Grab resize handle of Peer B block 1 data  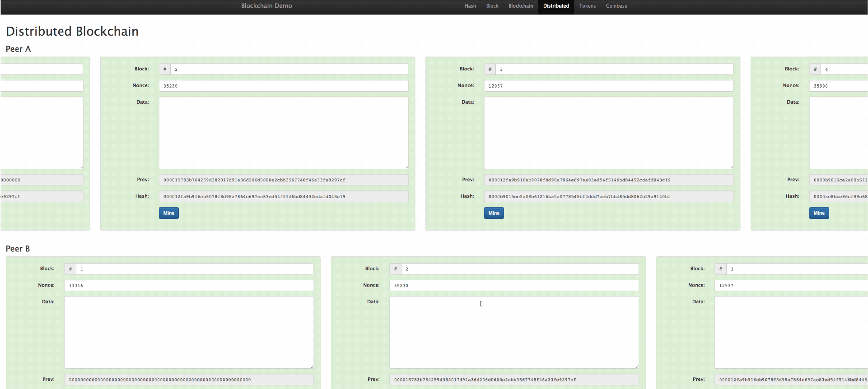pyautogui.click(x=311, y=366)
